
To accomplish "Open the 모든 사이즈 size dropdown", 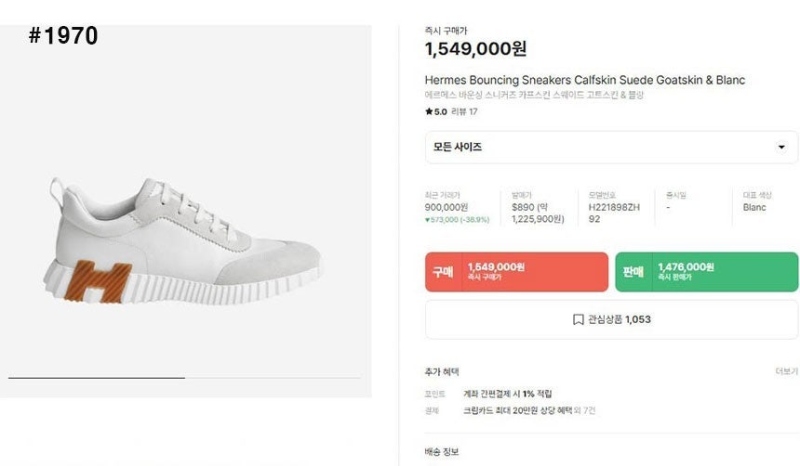I will pyautogui.click(x=611, y=147).
